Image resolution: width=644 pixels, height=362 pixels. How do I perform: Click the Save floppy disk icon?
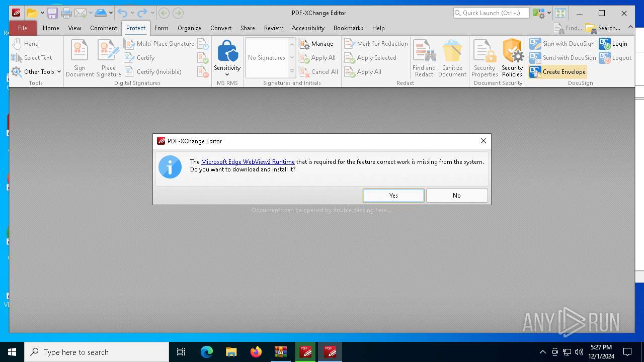click(52, 13)
